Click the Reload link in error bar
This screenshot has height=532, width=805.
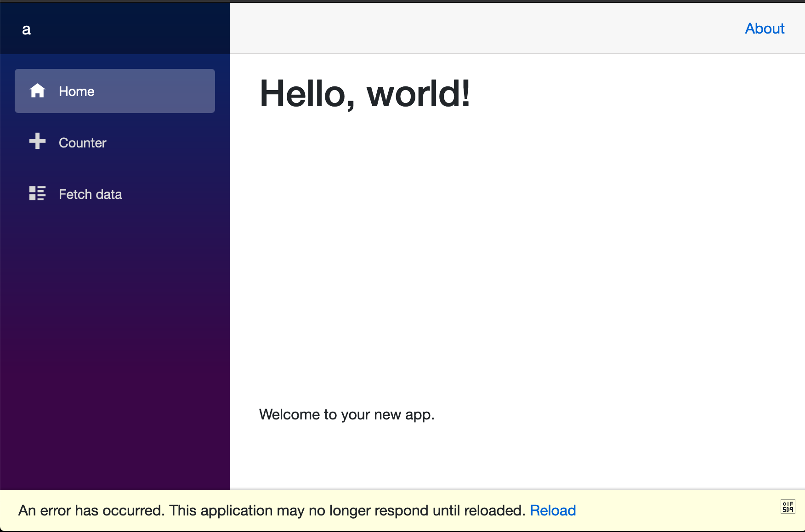point(553,510)
